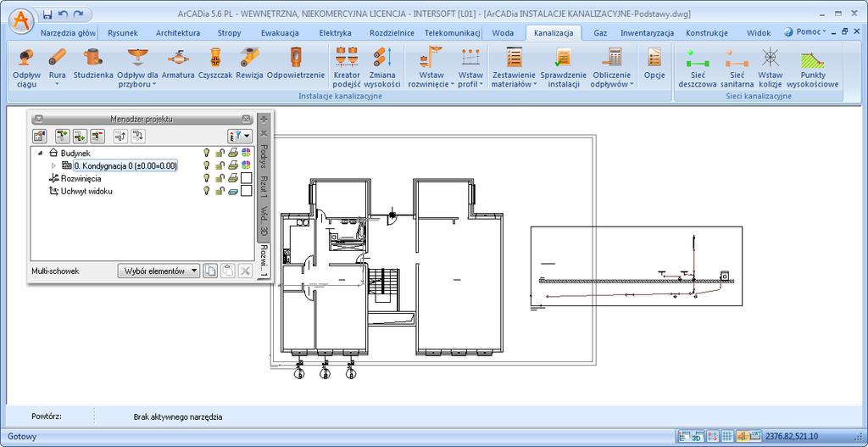Toggle grid display in status bar

727,436
